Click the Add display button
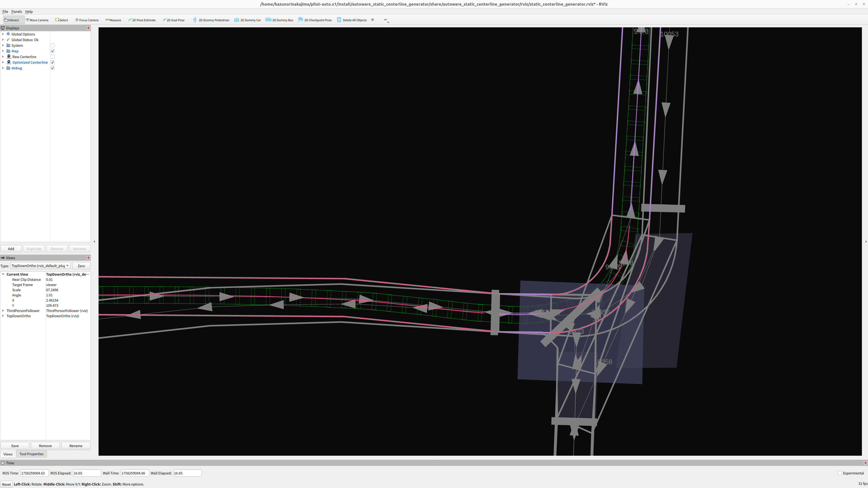Viewport: 868px width, 488px height. pyautogui.click(x=11, y=249)
